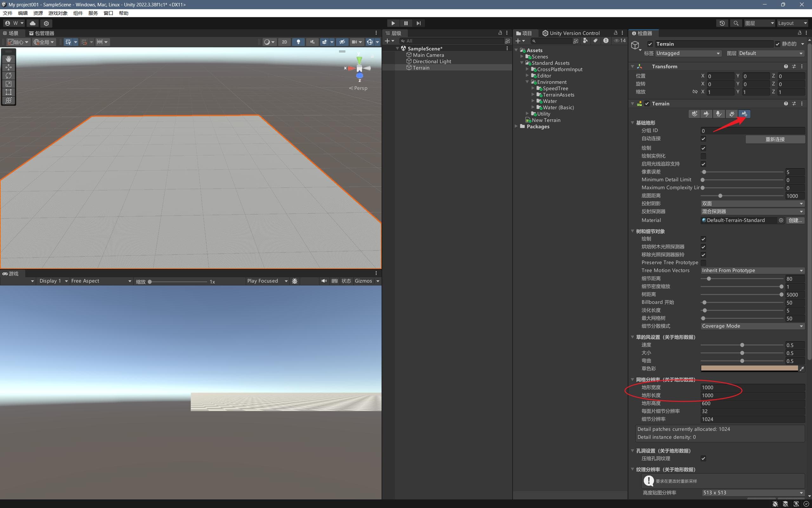Image resolution: width=812 pixels, height=508 pixels.
Task: Select the Hand view tool
Action: tap(8, 59)
